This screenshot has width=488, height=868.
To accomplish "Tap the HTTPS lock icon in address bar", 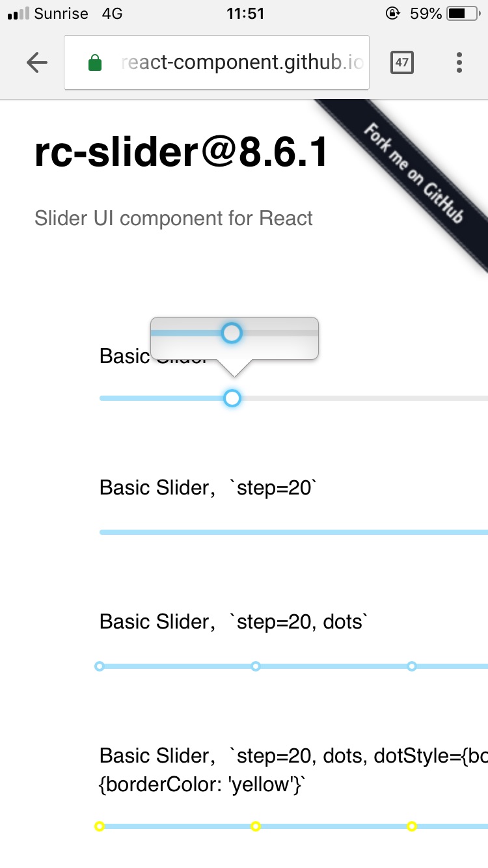I will (96, 62).
